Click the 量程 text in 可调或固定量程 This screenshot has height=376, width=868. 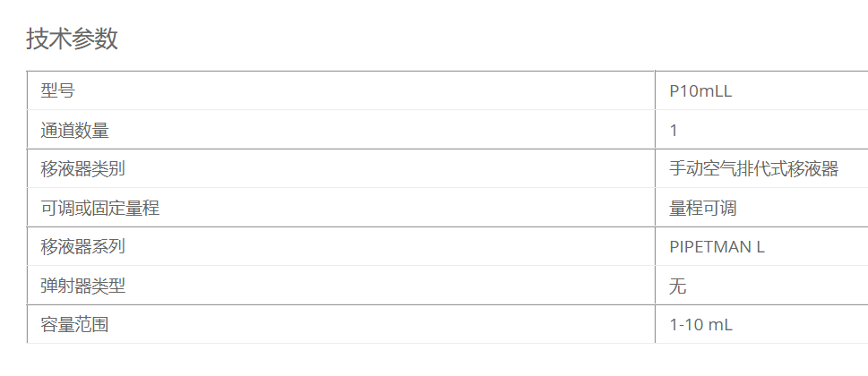[x=142, y=208]
